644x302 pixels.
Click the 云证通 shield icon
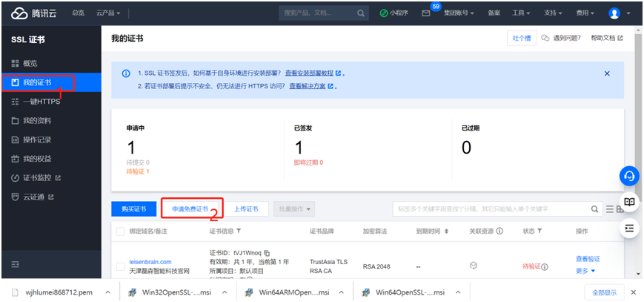[16, 197]
